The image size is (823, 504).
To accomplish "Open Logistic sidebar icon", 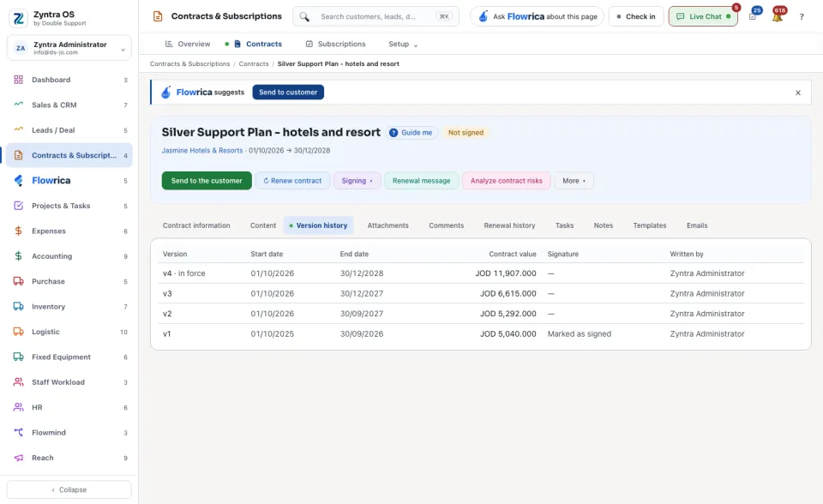I will click(18, 332).
